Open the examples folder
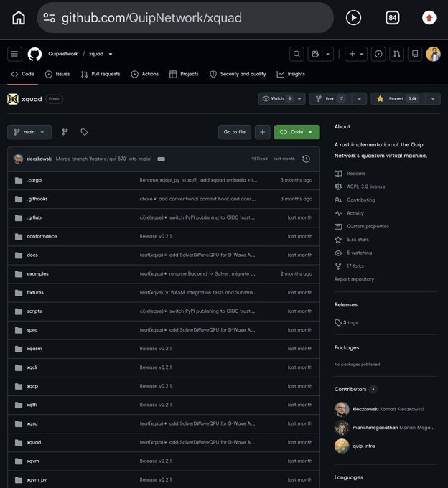This screenshot has width=448, height=488. point(37,273)
